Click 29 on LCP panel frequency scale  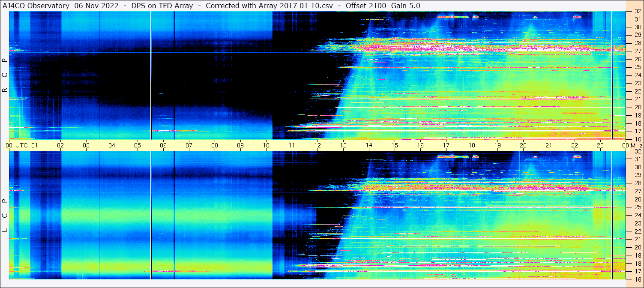637,175
